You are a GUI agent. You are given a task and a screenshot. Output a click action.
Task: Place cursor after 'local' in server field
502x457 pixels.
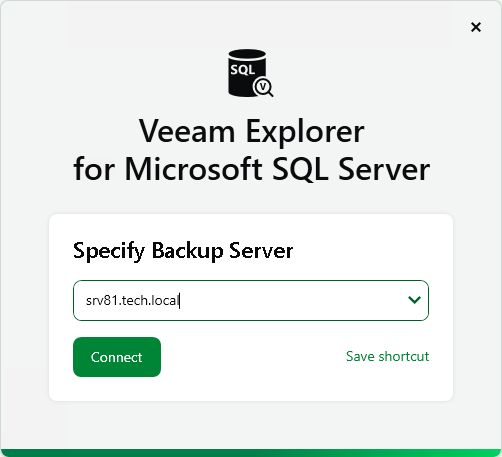(x=179, y=301)
